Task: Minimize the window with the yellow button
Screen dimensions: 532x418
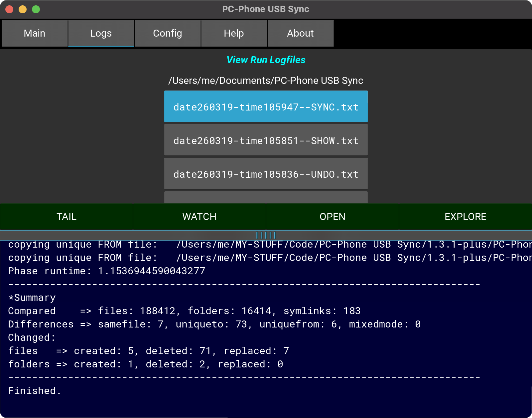Action: (23, 9)
